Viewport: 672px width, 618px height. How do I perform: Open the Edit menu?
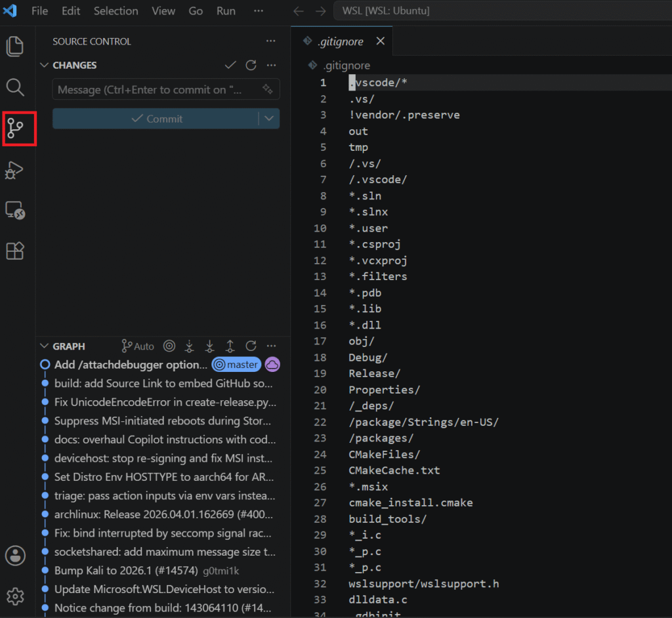click(71, 10)
